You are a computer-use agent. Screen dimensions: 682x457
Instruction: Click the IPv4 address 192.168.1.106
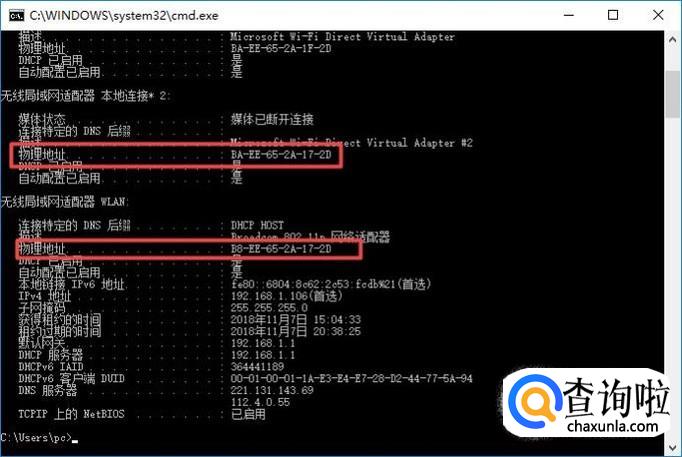click(x=269, y=296)
